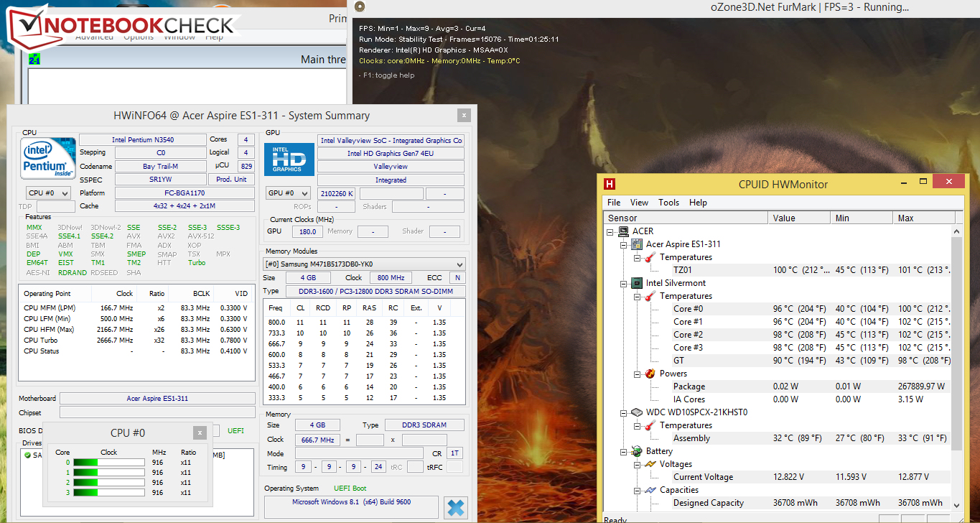Click the Core 0 clock progress bar
Viewport: 980px width, 523px height.
[x=109, y=463]
